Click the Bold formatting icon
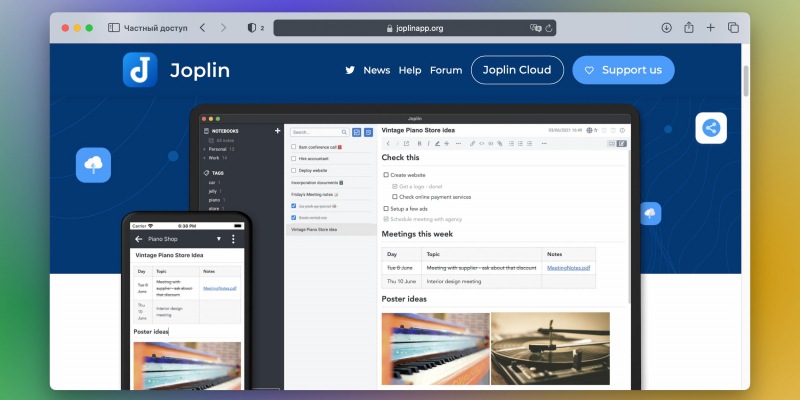This screenshot has height=400, width=800. [x=420, y=144]
